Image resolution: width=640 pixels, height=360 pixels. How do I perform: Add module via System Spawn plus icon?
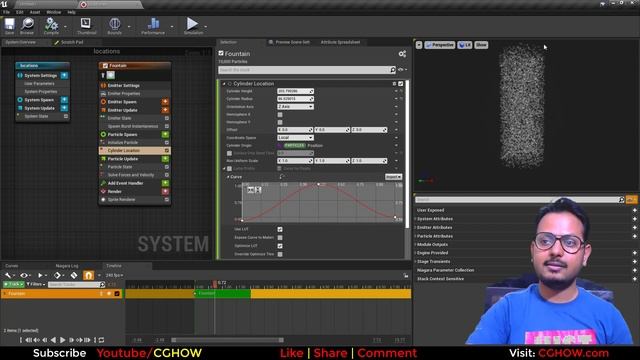[64, 100]
